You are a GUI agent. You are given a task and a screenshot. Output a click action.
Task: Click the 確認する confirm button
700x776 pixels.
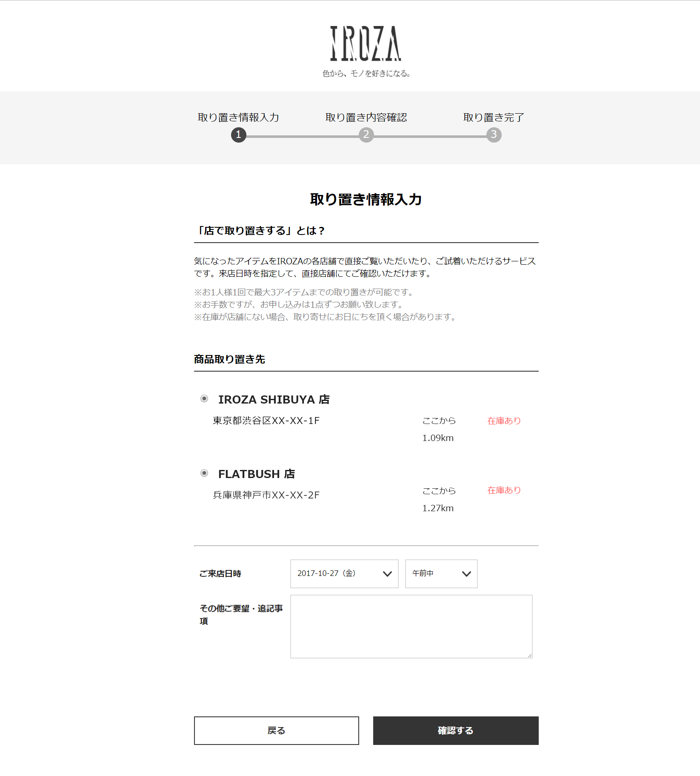point(456,730)
